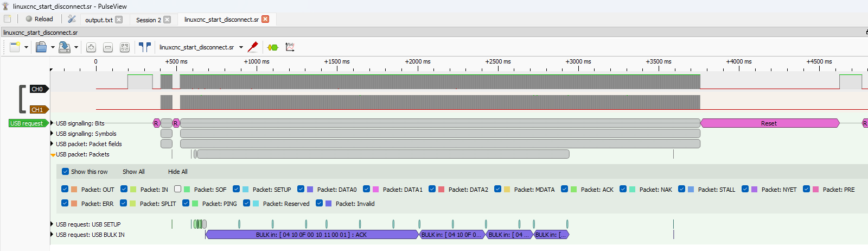The height and width of the screenshot is (251, 868).
Task: Enable the Packet: SOF checkbox
Action: (x=177, y=189)
